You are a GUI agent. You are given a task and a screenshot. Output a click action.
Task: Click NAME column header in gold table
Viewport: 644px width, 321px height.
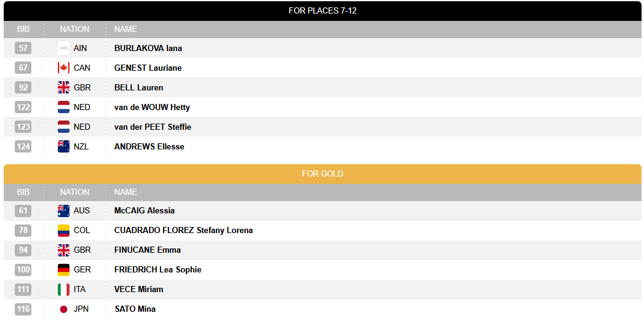pos(125,192)
